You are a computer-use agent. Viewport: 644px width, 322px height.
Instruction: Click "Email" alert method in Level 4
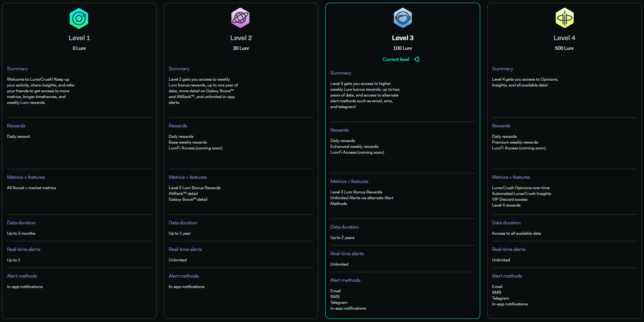(x=497, y=287)
